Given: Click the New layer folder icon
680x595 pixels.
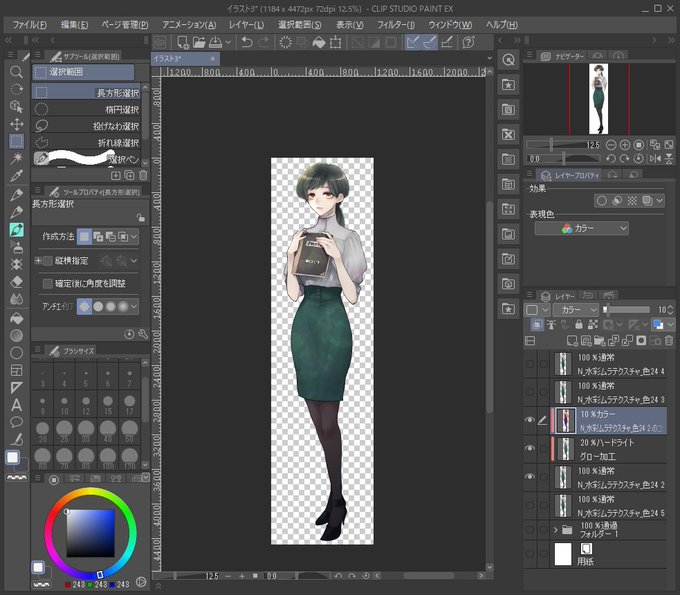Looking at the screenshot, I should pyautogui.click(x=600, y=341).
